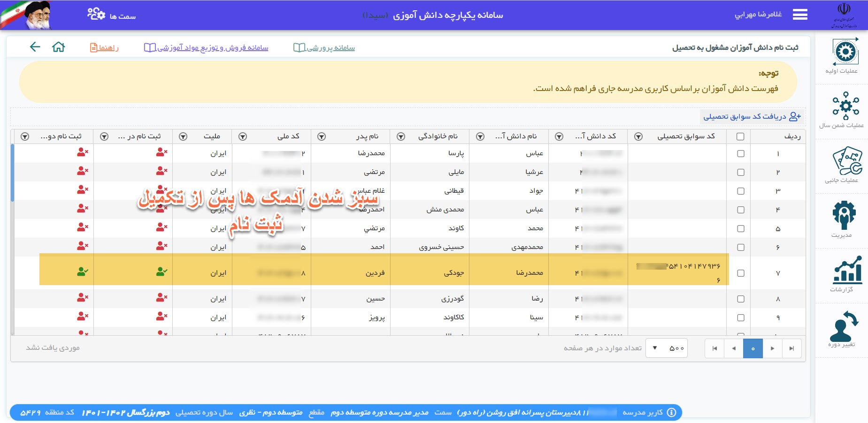Click the blue current page number button
The height and width of the screenshot is (423, 868).
tap(753, 348)
